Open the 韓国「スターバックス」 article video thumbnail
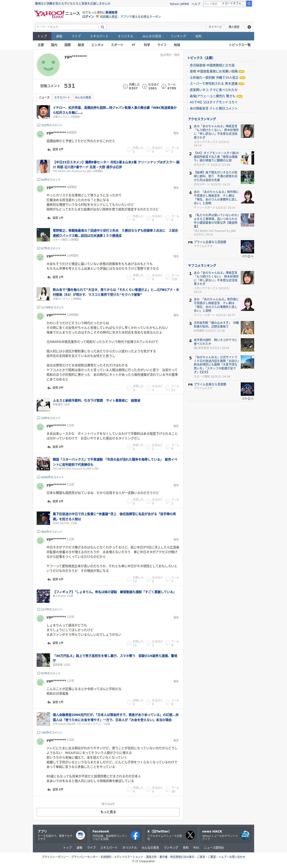 (44, 464)
